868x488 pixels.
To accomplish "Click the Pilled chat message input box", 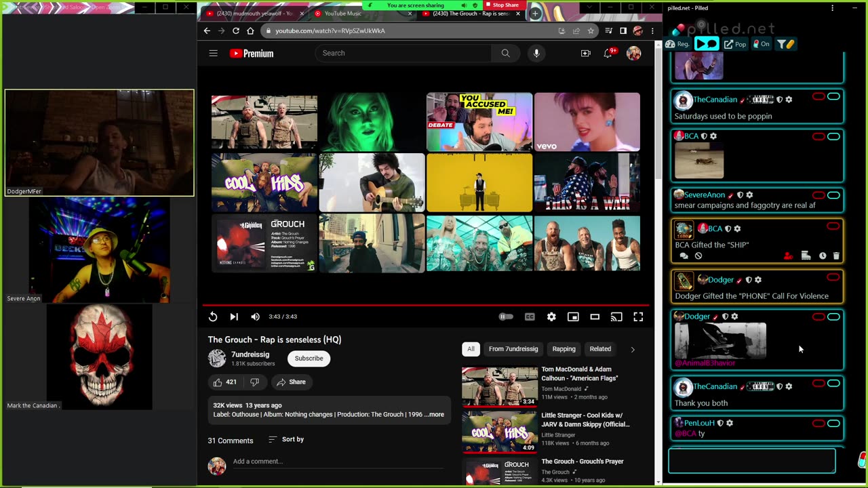I will coord(752,461).
